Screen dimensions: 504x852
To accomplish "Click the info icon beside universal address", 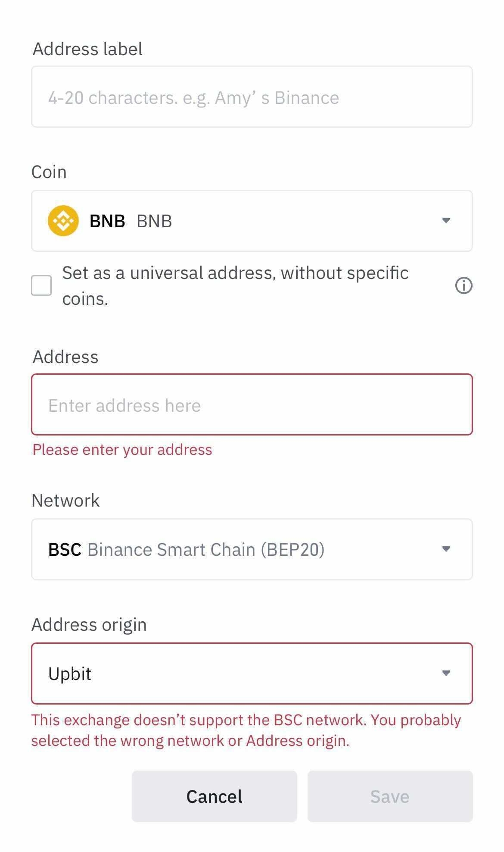I will [464, 285].
